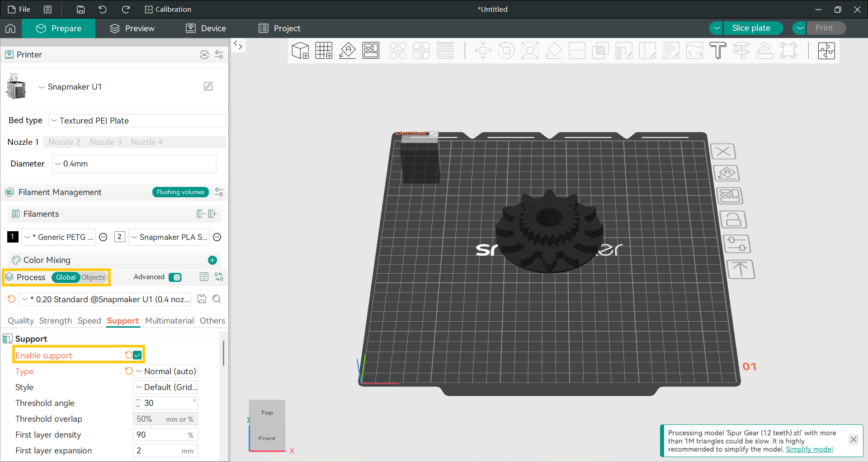Go to the Home screen
The width and height of the screenshot is (868, 462).
10,28
